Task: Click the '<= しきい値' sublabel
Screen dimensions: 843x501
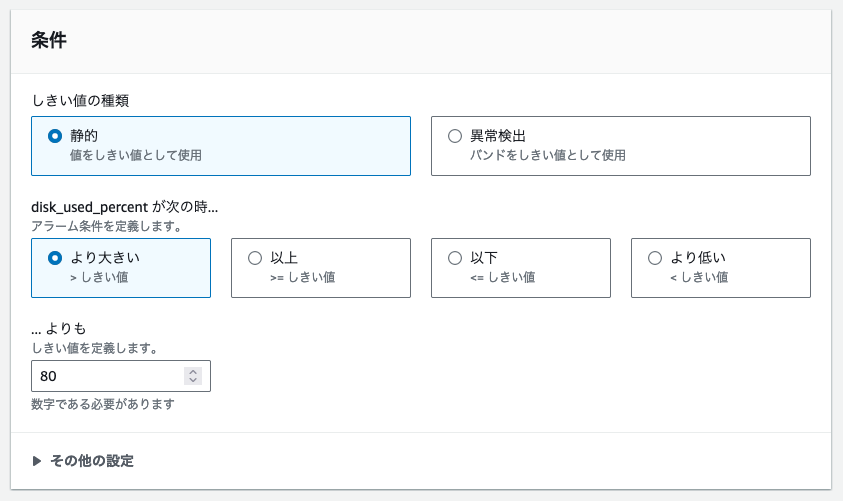Action: (503, 277)
